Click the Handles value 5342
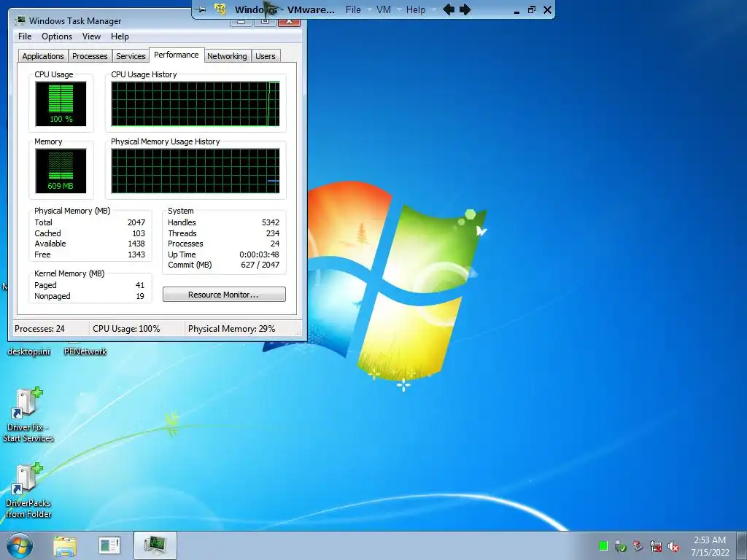This screenshot has width=747, height=560. click(x=270, y=222)
